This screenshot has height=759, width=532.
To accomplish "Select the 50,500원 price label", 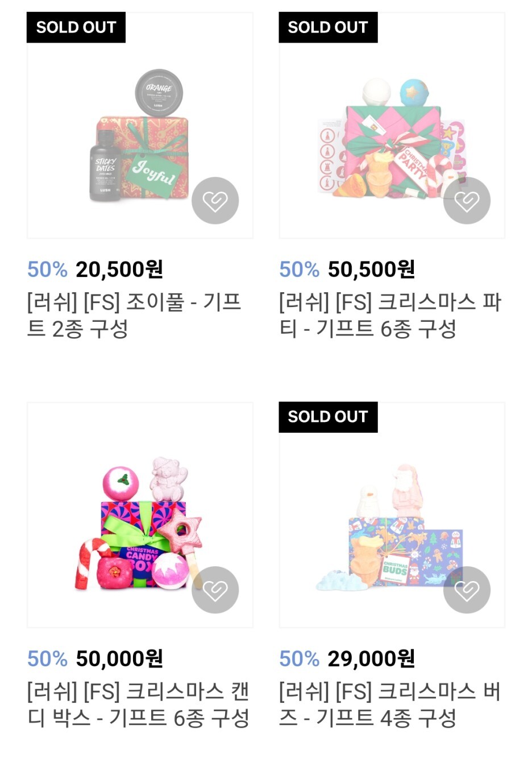I will tap(371, 269).
